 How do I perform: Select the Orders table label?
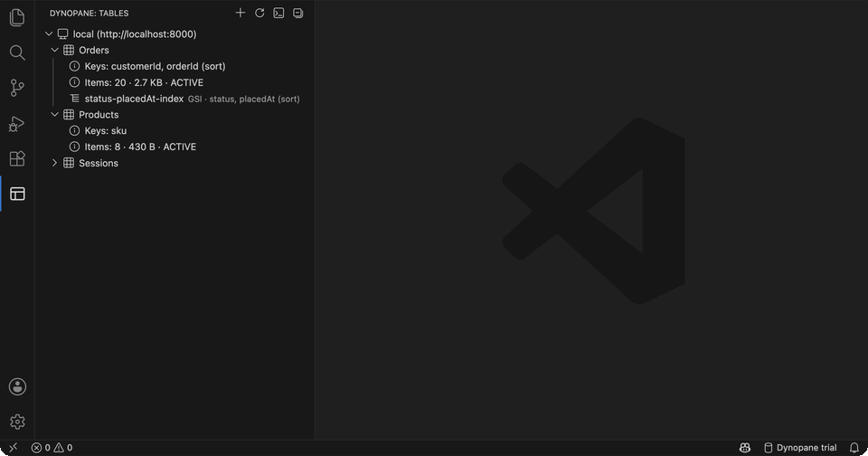(93, 50)
